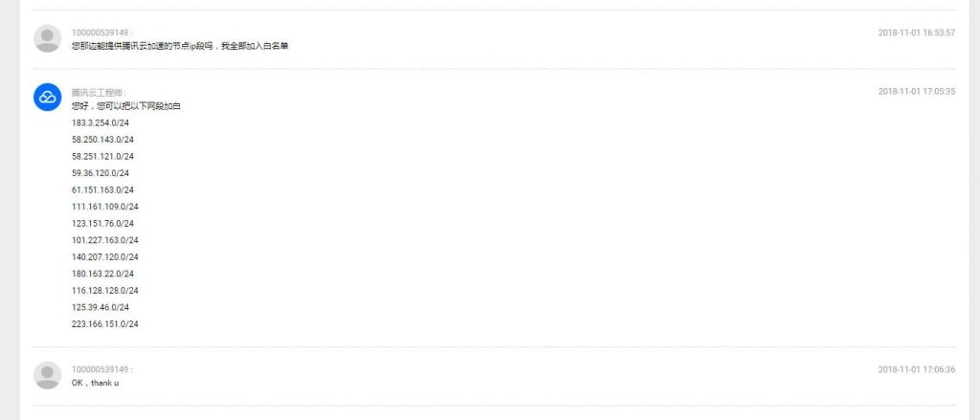Click the 2018-11-01 17:06:36 timestamp

916,369
